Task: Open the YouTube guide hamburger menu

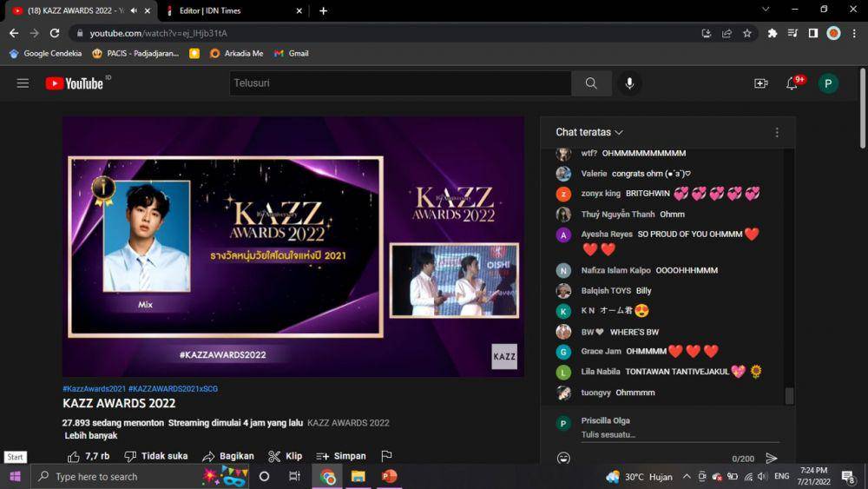Action: pyautogui.click(x=23, y=83)
